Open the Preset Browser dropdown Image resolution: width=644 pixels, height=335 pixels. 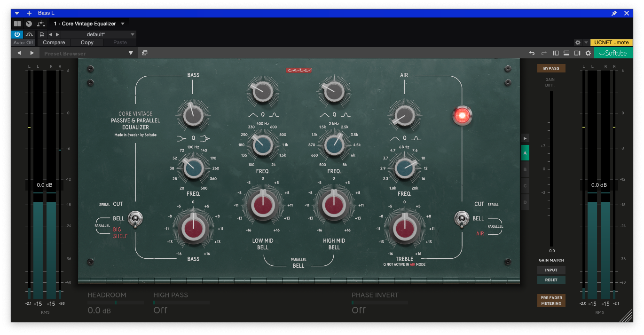(88, 53)
